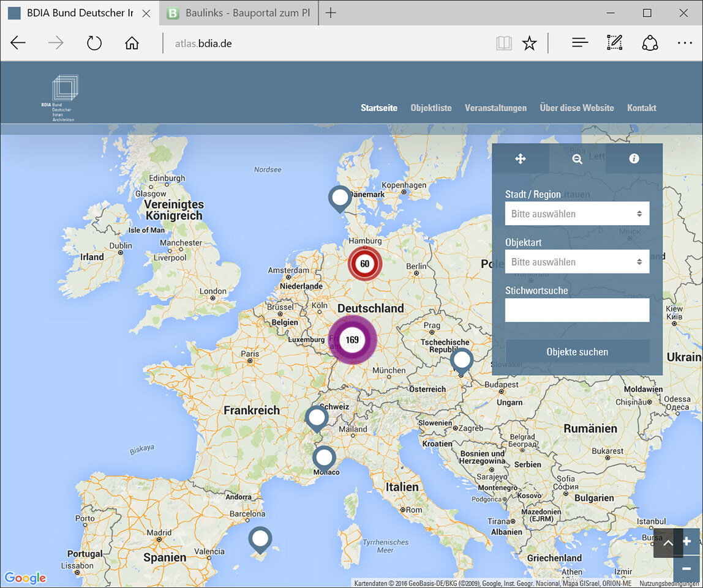Click the Budapest city label
This screenshot has width=703, height=588.
click(x=502, y=384)
